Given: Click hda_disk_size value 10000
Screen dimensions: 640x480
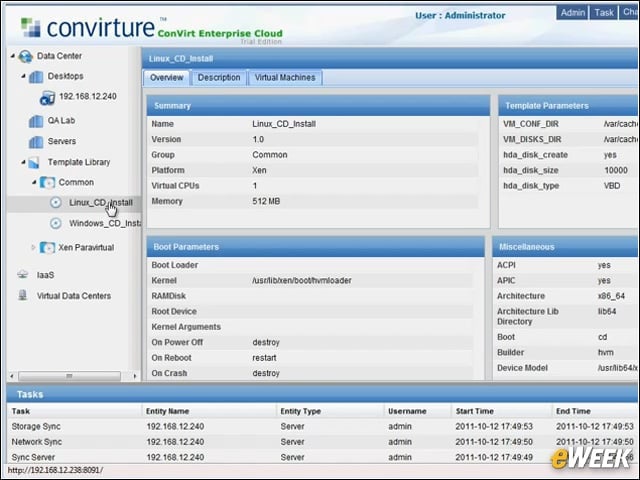Looking at the screenshot, I should [616, 170].
